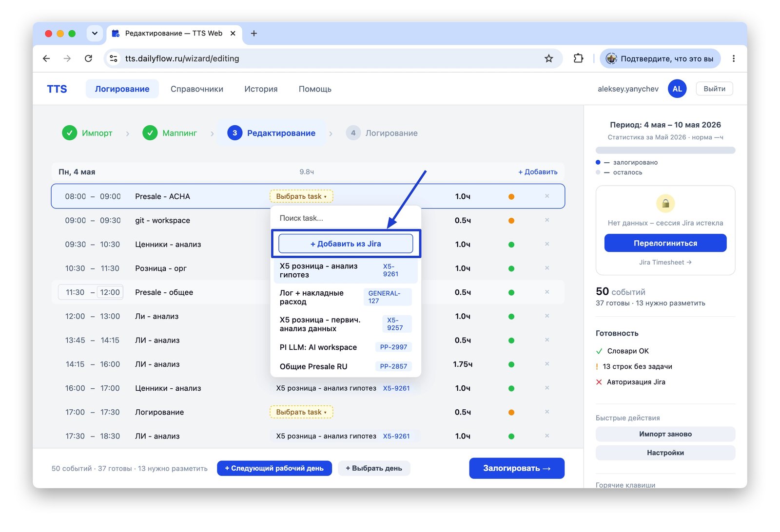Click the address bar URL

(182, 58)
